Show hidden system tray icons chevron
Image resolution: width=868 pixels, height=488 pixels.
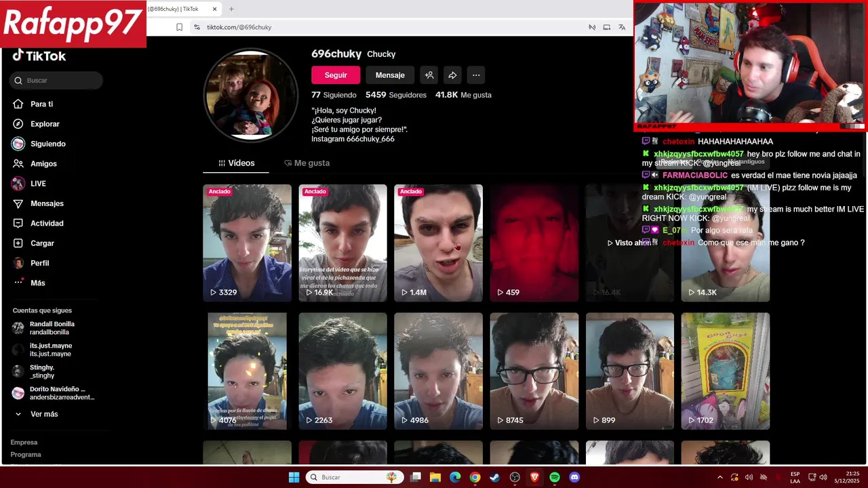pos(719,477)
